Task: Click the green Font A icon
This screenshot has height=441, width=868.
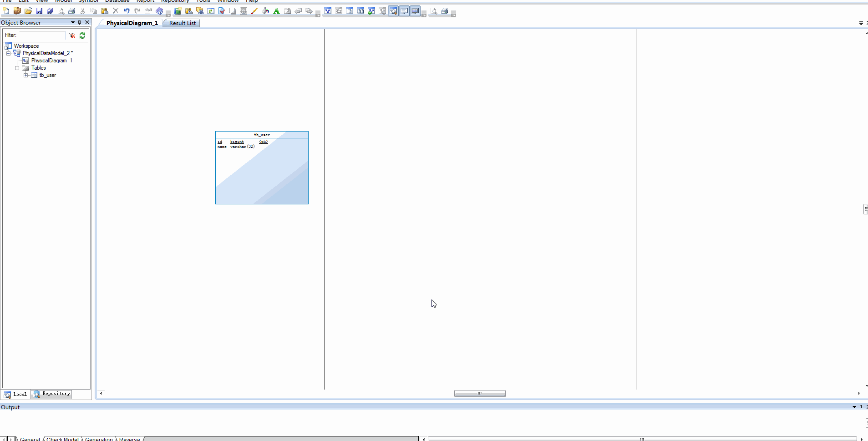Action: (x=276, y=11)
